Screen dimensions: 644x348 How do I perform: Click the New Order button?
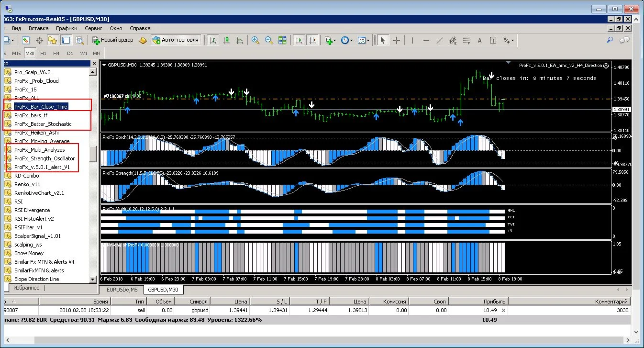point(113,40)
